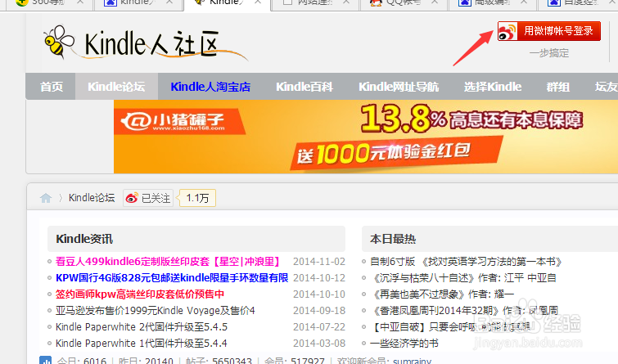
Task: Open hot post 沉浮与枯荣八十自述
Action: tap(463, 278)
